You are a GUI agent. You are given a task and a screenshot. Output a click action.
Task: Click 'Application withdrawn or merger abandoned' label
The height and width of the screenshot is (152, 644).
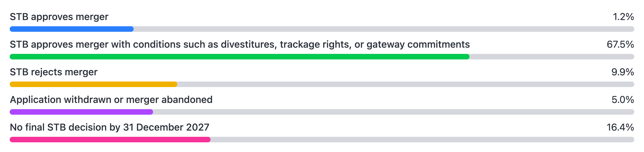point(111,100)
